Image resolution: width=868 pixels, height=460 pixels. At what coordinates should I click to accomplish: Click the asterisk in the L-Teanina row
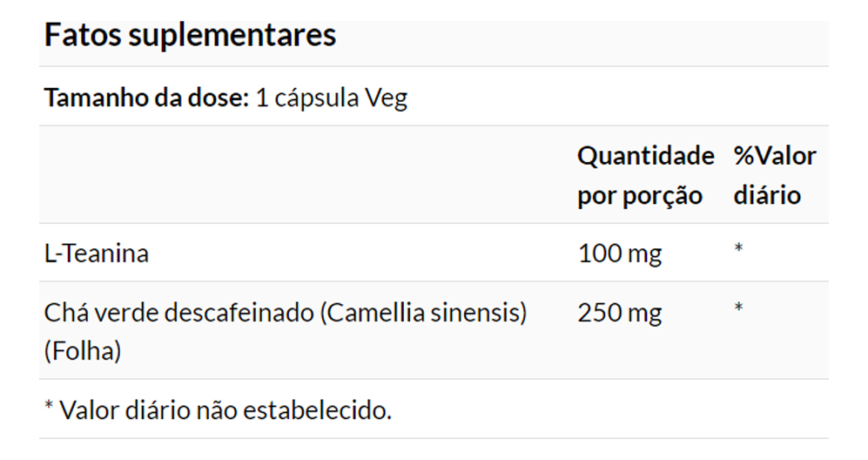click(x=738, y=250)
